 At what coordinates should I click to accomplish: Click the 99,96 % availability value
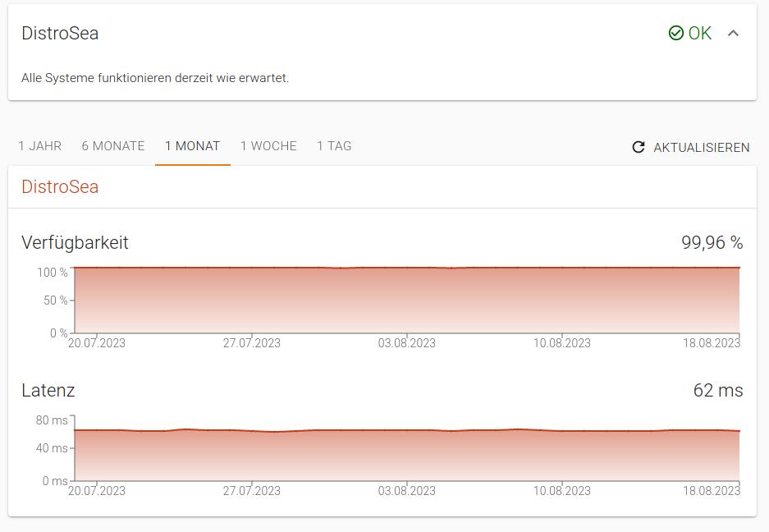712,242
